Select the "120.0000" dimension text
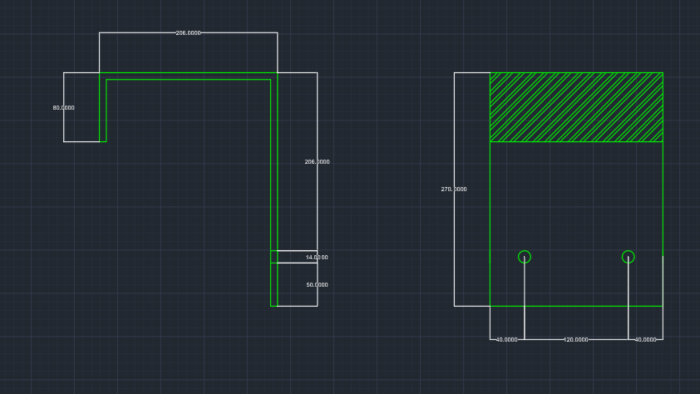 [576, 340]
